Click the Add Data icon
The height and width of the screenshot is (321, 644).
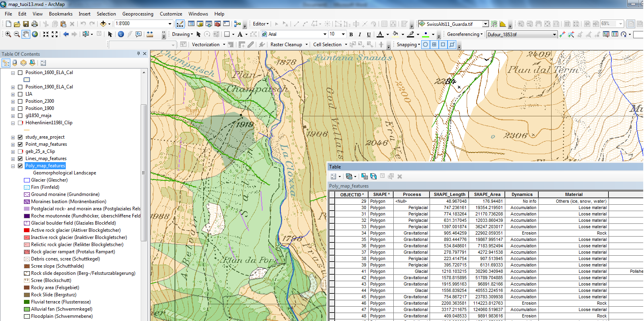pos(103,24)
